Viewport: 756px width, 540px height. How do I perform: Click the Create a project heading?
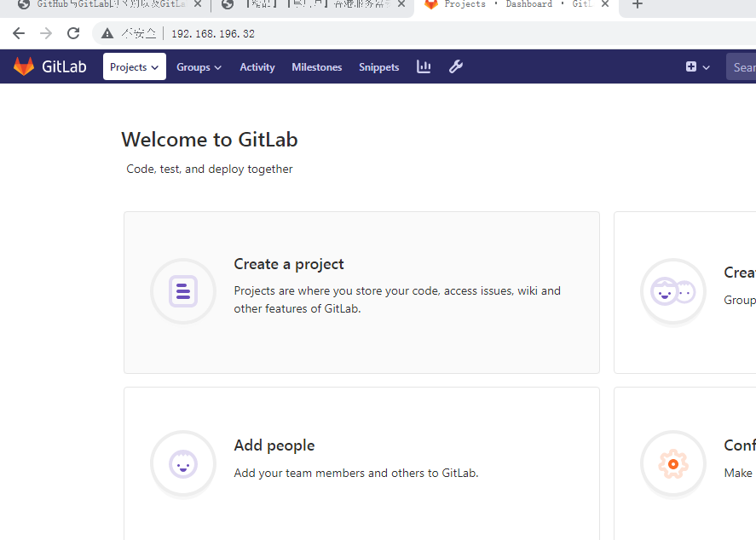coord(289,264)
